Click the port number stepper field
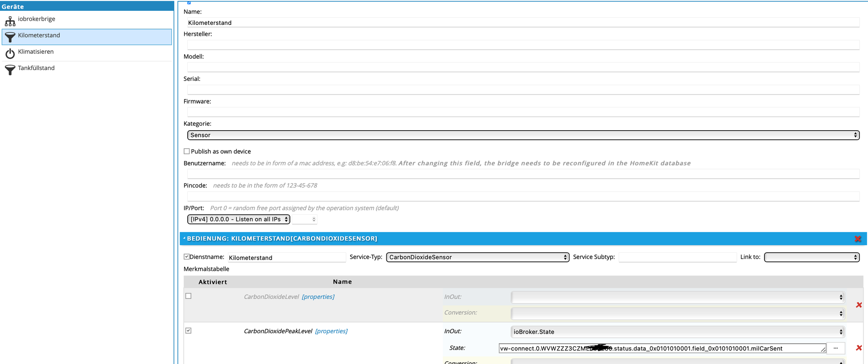 (304, 219)
